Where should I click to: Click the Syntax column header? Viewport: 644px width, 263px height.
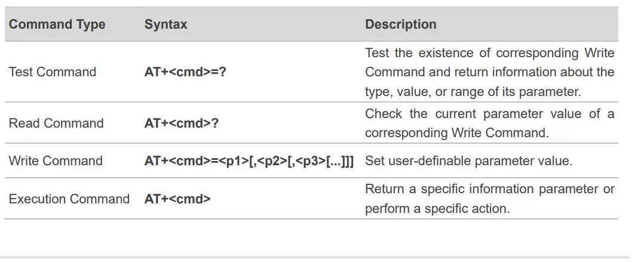click(165, 24)
